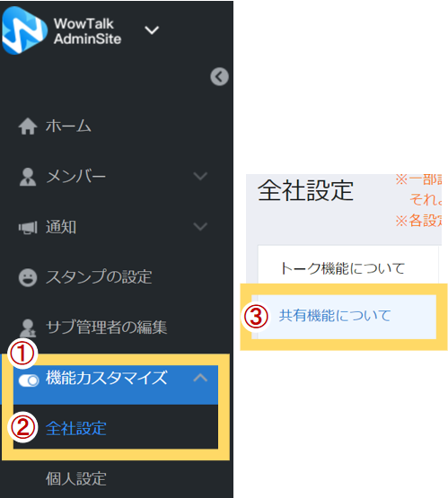Expand the 通知 menu chevron

tap(200, 226)
